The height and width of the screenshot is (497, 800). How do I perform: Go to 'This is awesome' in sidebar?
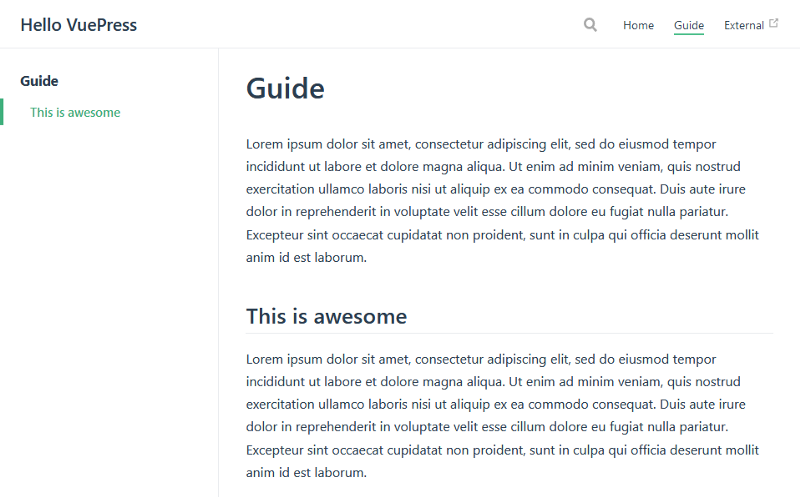pos(75,112)
